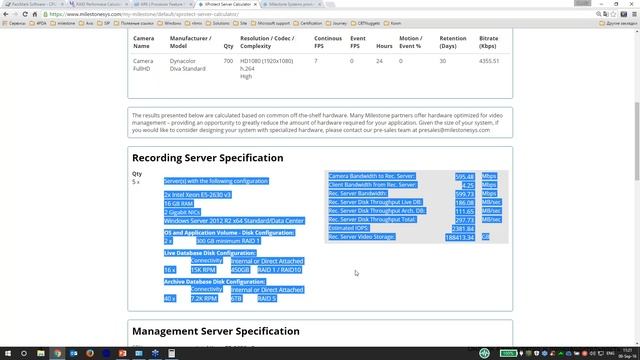640x360 pixels.
Task: Click the translate page icon in address bar
Action: [606, 14]
